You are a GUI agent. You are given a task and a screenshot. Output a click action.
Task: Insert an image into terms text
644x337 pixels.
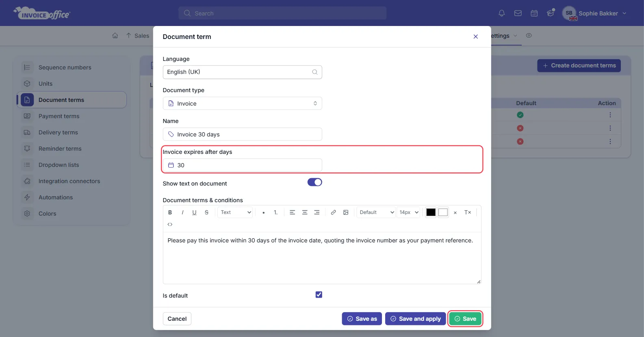(346, 212)
